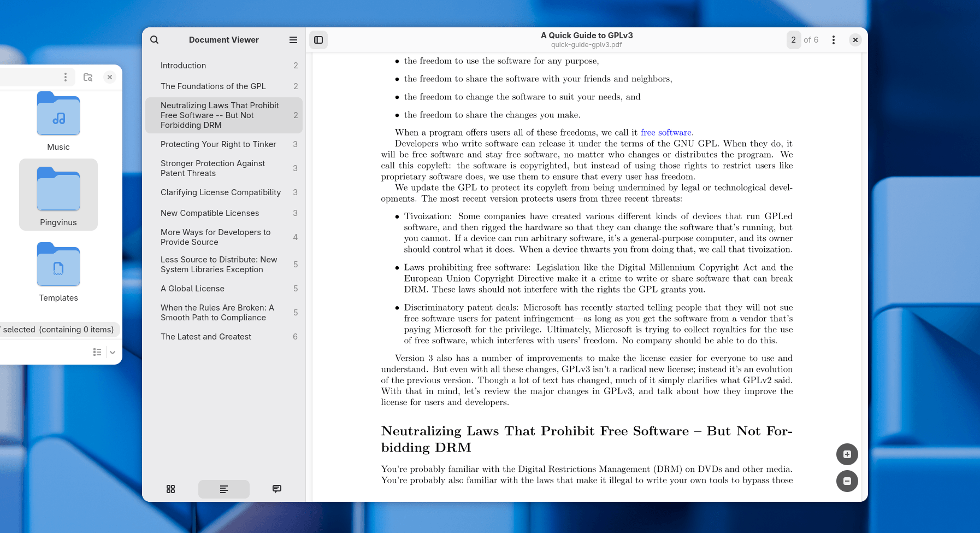This screenshot has width=980, height=533.
Task: Jump to 'A Global License' outline entry
Action: (x=192, y=289)
